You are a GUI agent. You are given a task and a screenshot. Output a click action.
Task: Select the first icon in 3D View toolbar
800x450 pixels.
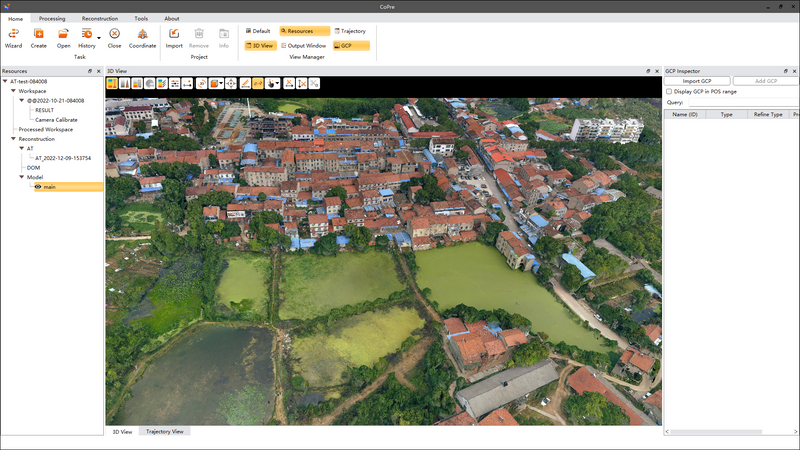[112, 83]
